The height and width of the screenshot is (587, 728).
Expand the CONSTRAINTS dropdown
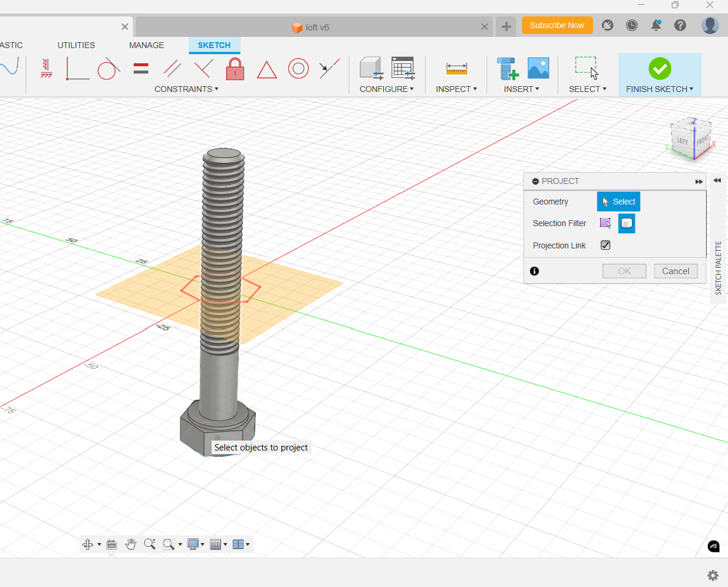(x=186, y=89)
